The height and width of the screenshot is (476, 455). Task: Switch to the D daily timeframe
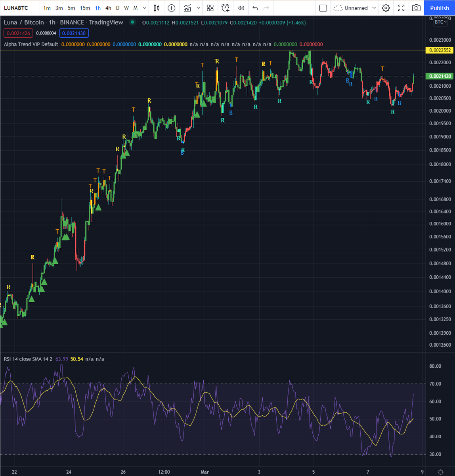(118, 8)
